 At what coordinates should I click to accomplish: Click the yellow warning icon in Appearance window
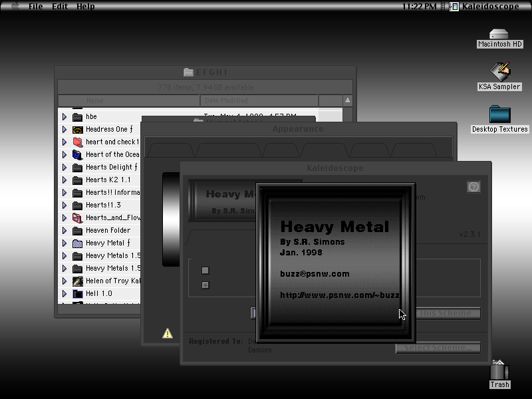tap(168, 333)
